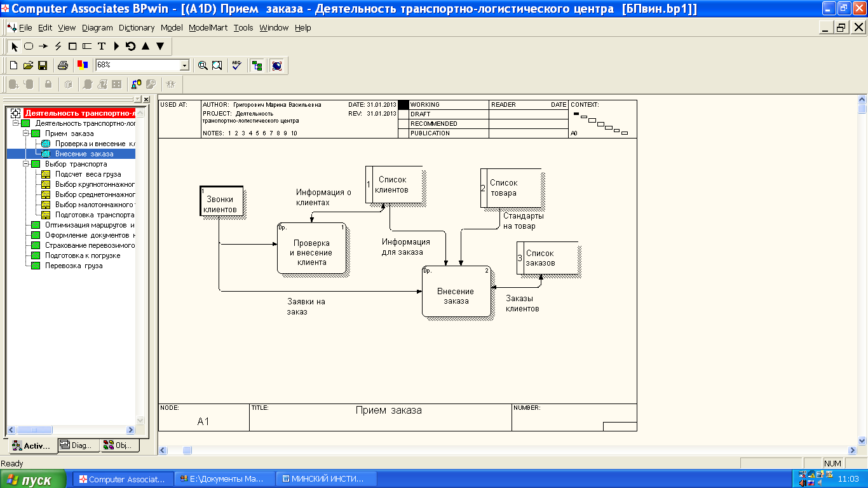Print the current diagram
868x488 pixels.
63,65
